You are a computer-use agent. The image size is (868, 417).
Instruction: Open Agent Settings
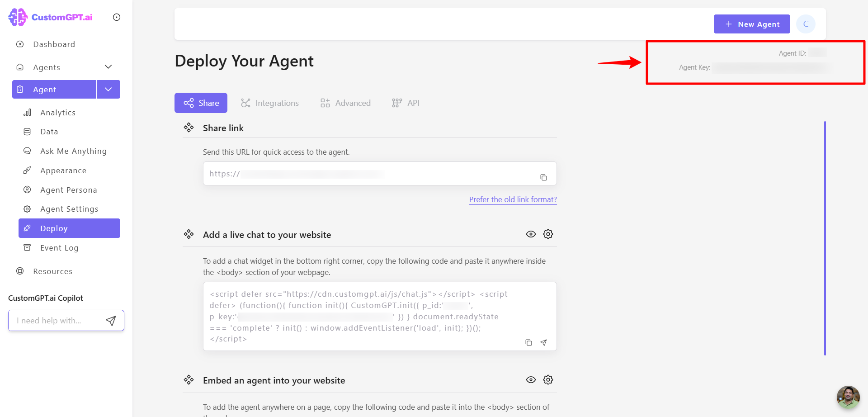pyautogui.click(x=69, y=209)
